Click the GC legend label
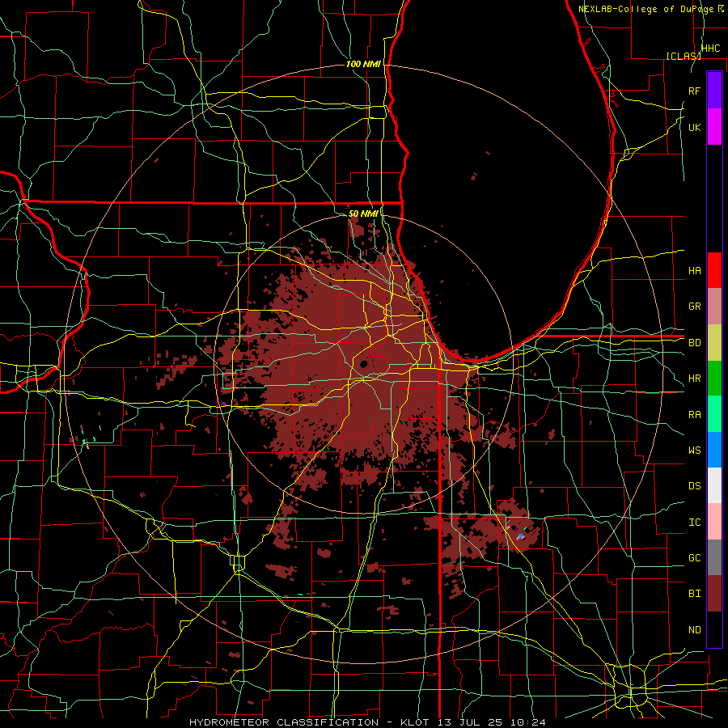728x728 pixels. click(x=695, y=557)
